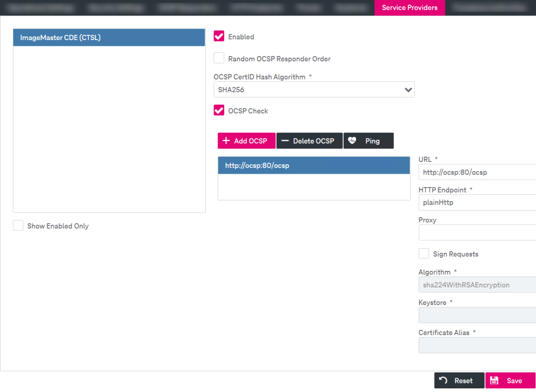Select ImageMaster CDE (CTSL) in provider list
The height and width of the screenshot is (392, 536).
(109, 38)
